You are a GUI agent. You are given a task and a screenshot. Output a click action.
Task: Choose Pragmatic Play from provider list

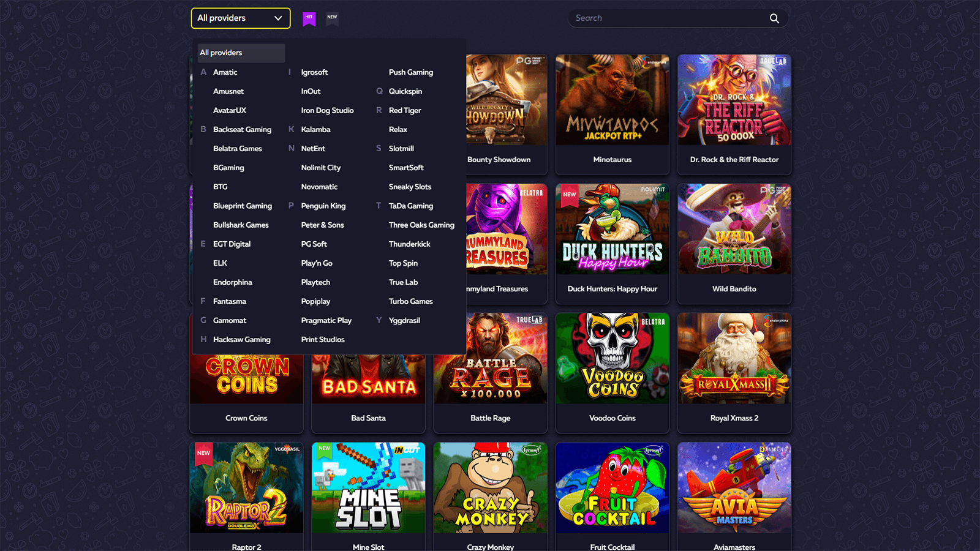coord(326,320)
